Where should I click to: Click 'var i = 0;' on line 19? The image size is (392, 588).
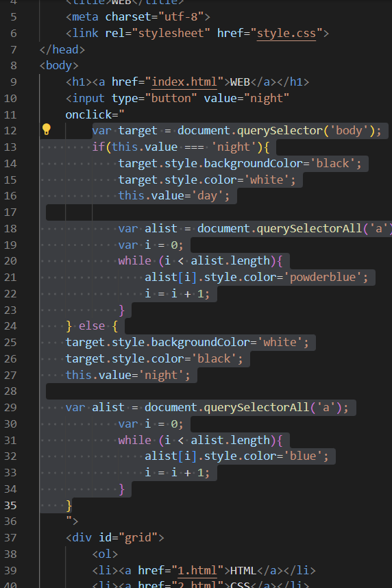pos(151,245)
